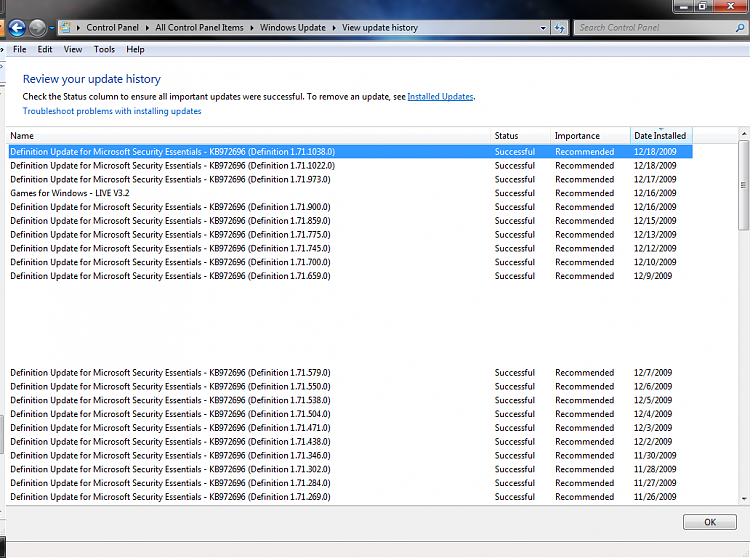Viewport: 750px width, 558px height.
Task: Open the Installed Updates link
Action: coord(440,97)
